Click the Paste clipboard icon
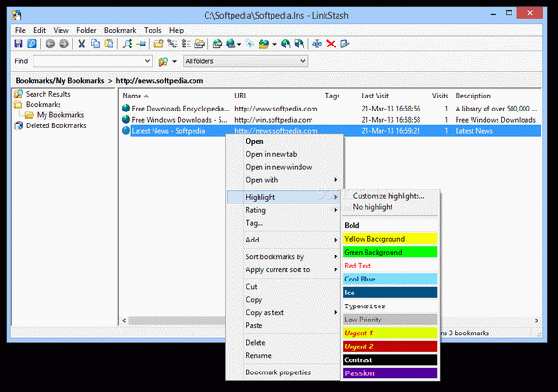 coord(109,44)
